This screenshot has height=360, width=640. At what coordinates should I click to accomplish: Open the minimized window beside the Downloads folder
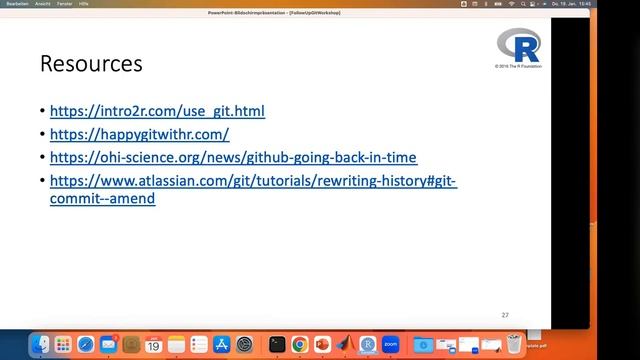(x=446, y=345)
